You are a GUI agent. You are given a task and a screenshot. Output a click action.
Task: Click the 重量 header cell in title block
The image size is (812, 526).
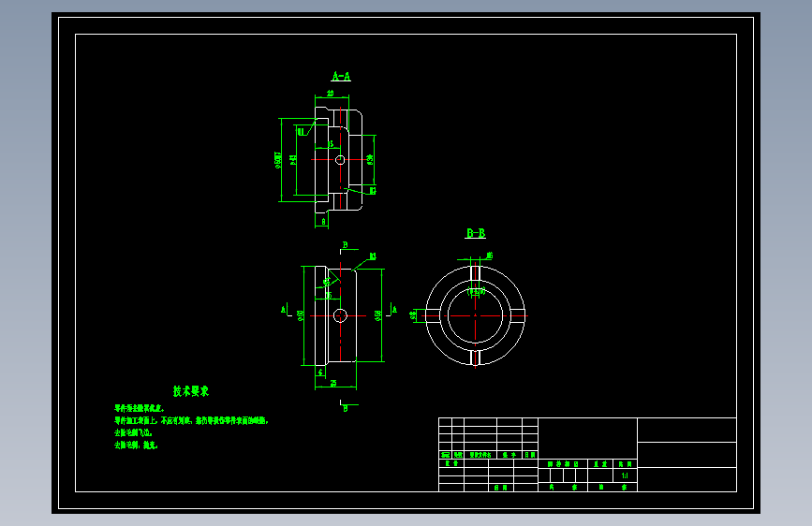600,464
